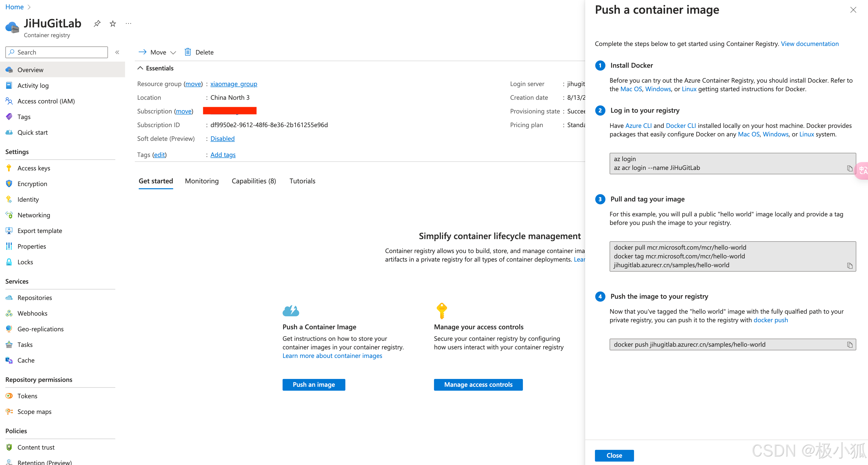Open Windows link under Install Docker
Image resolution: width=868 pixels, height=465 pixels.
658,89
